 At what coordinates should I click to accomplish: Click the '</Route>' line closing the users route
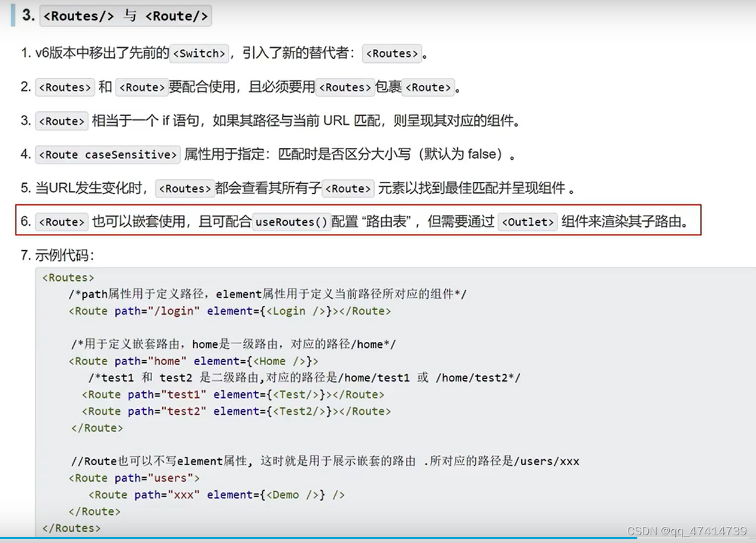tap(95, 511)
